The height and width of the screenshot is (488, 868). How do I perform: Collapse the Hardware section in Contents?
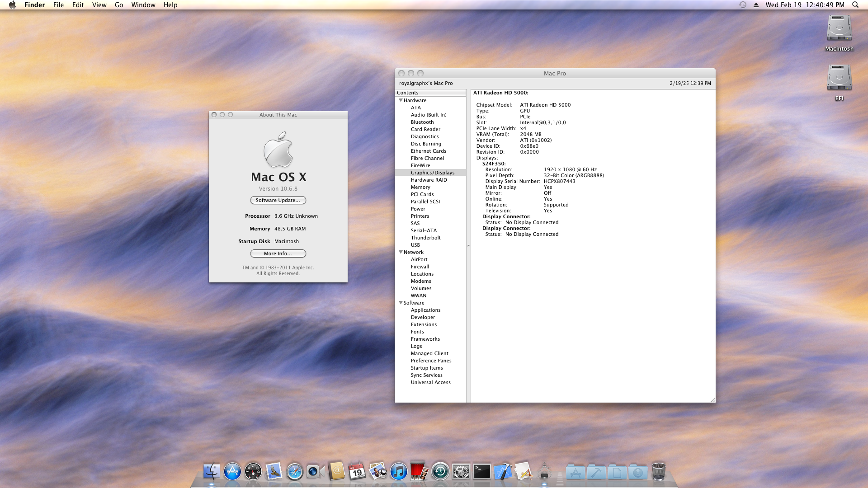point(401,100)
